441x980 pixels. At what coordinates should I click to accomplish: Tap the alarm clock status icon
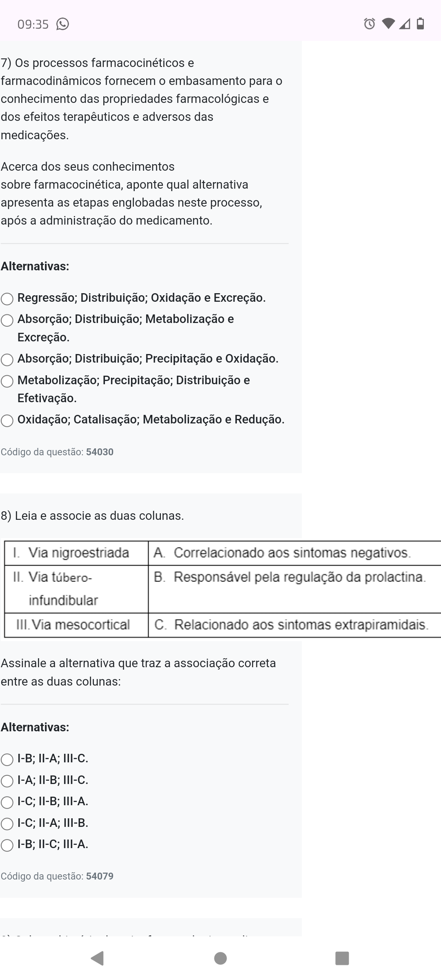(369, 24)
